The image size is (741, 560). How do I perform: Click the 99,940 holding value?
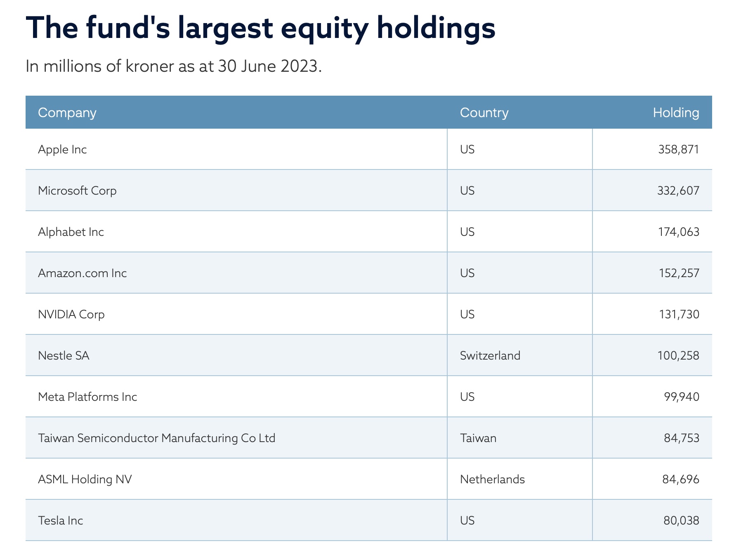pyautogui.click(x=682, y=397)
